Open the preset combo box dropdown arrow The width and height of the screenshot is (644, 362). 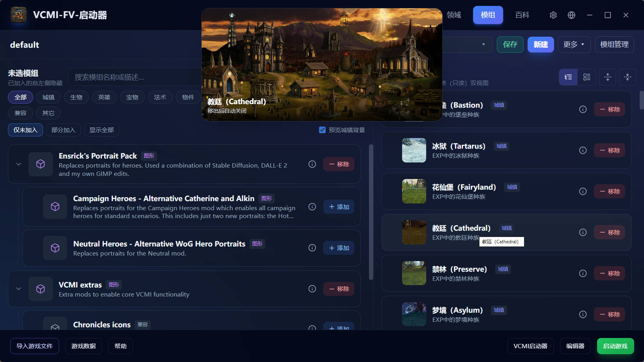(484, 45)
